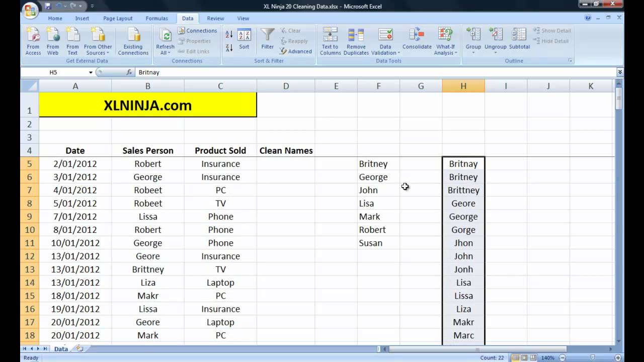Open the Name Box dropdown arrow
This screenshot has height=362, width=644.
click(x=91, y=72)
